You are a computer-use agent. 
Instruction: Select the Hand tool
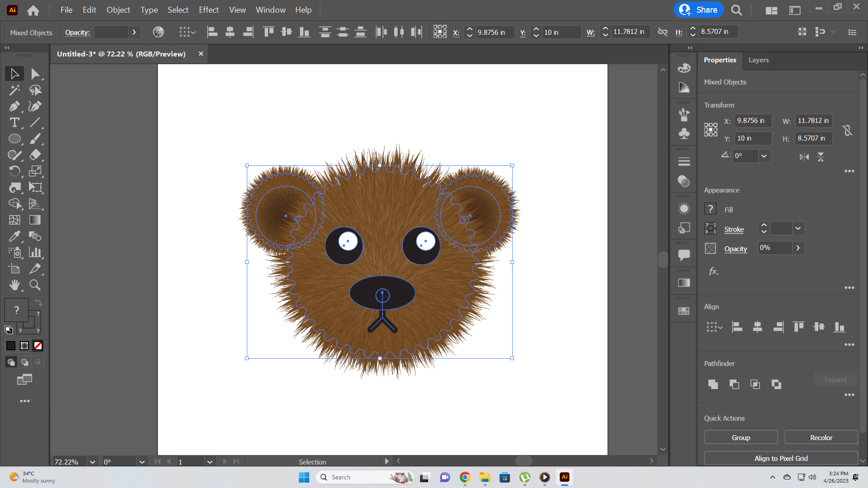click(x=14, y=285)
